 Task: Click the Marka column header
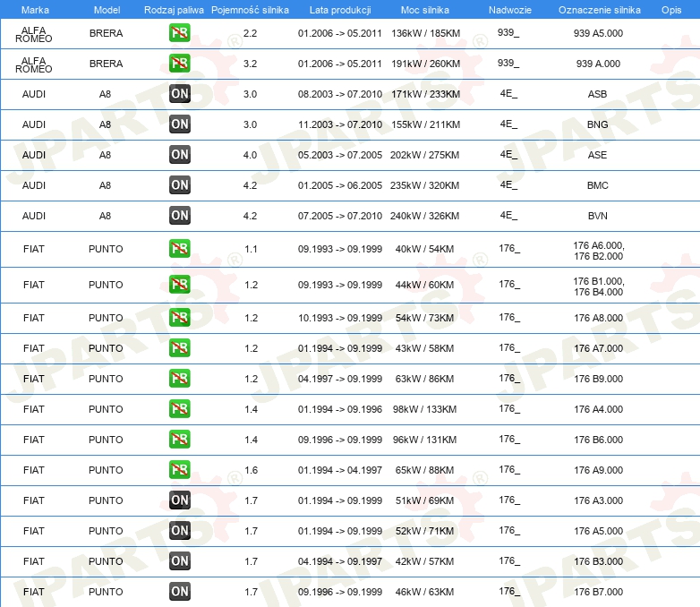(x=35, y=10)
